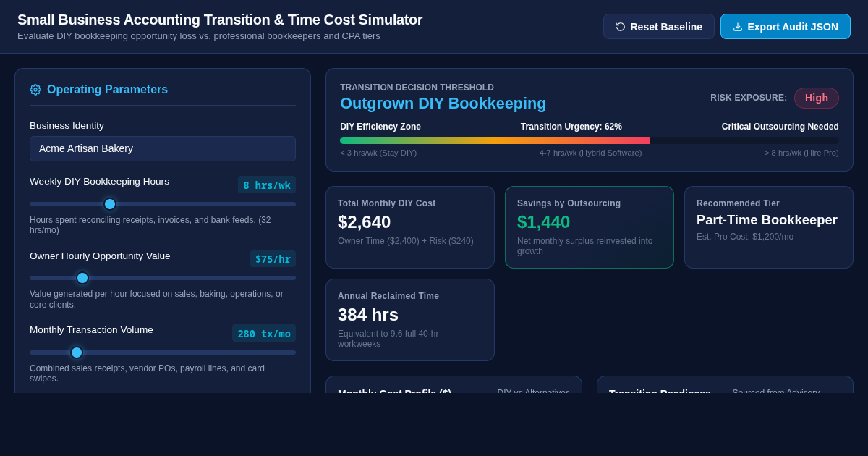The image size is (868, 456).
Task: Click the gear icon beside Operating Parameters
Action: [35, 90]
